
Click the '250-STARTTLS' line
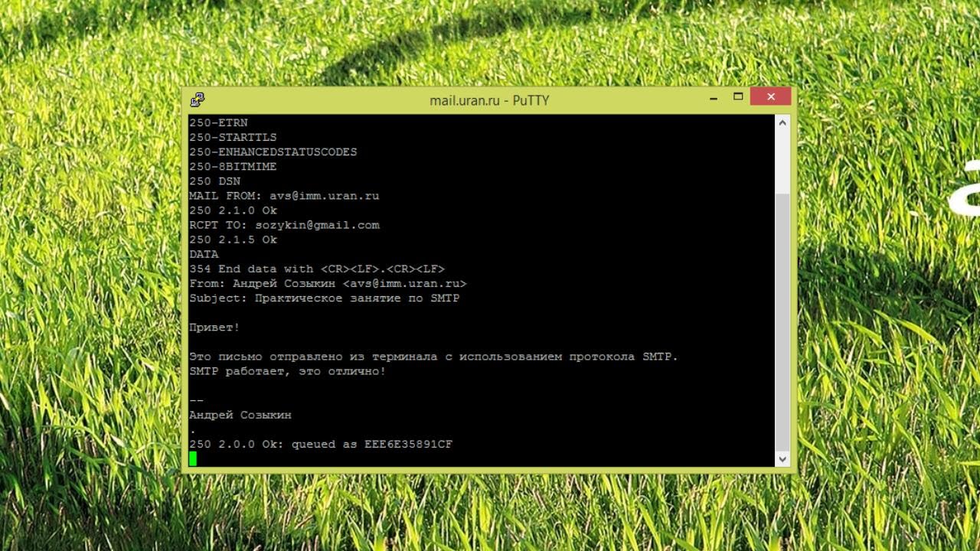pyautogui.click(x=233, y=137)
